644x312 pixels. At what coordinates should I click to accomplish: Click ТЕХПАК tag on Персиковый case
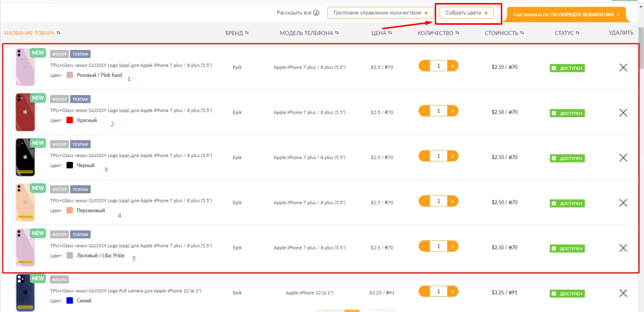[80, 189]
